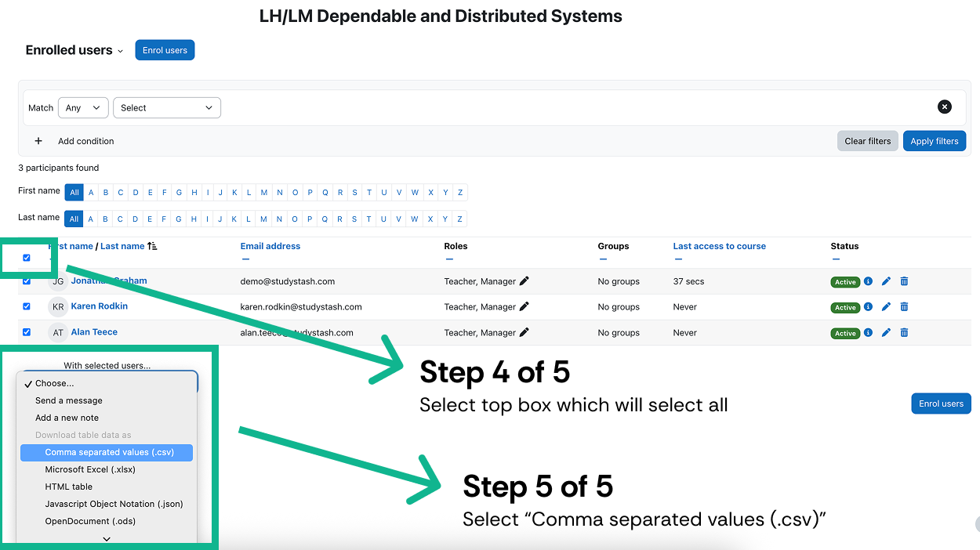Collapse the Groups column

[x=603, y=259]
